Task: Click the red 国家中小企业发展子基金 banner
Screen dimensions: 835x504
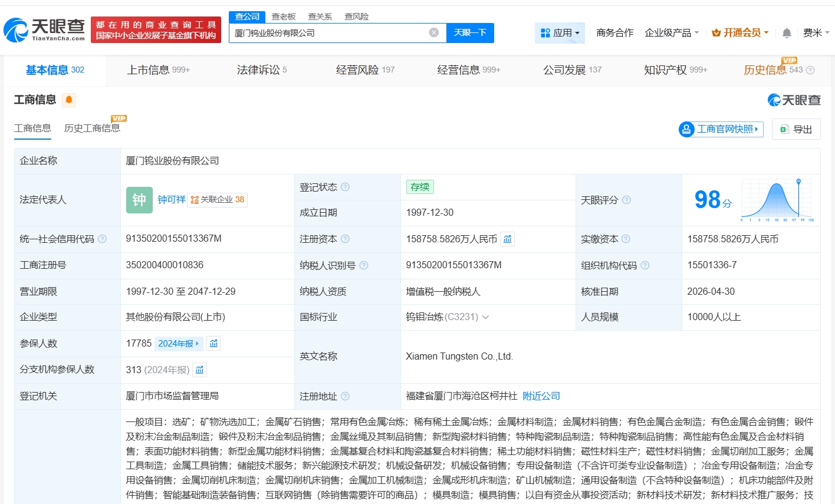Action: pyautogui.click(x=156, y=29)
